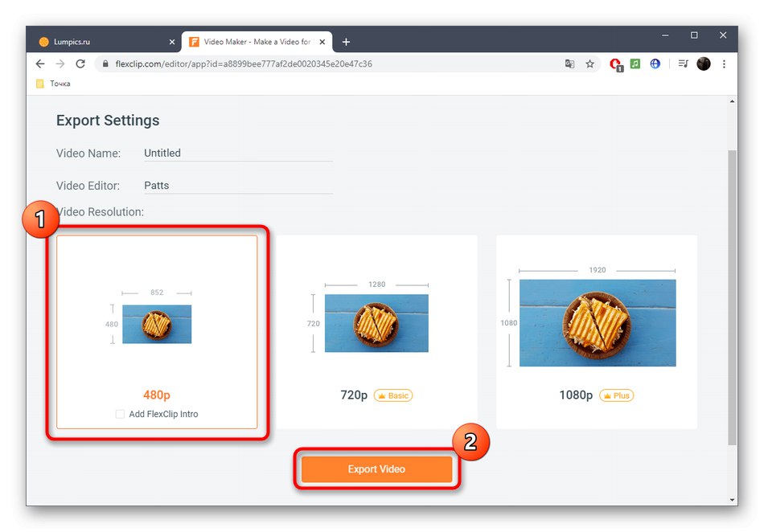Open a new tab with the plus button
764x532 pixels.
pos(346,41)
